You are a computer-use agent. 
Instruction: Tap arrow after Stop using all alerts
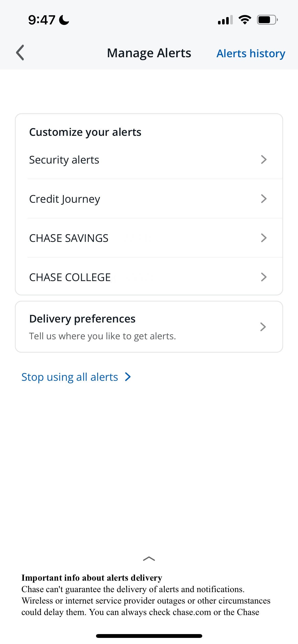(128, 377)
